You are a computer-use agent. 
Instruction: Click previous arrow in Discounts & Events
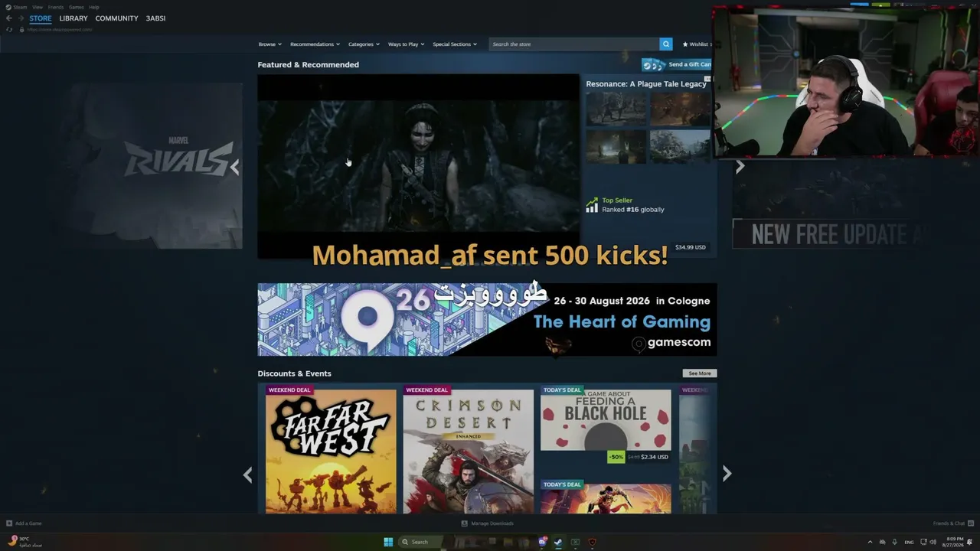click(x=247, y=474)
